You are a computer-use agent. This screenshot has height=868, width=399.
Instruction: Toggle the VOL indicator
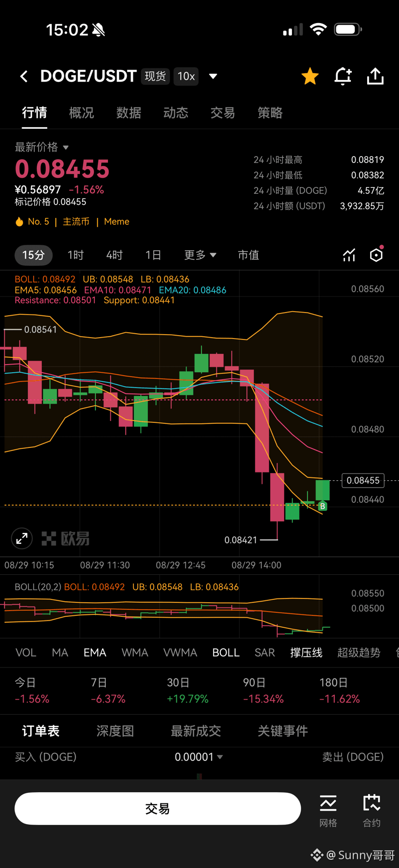tap(26, 652)
